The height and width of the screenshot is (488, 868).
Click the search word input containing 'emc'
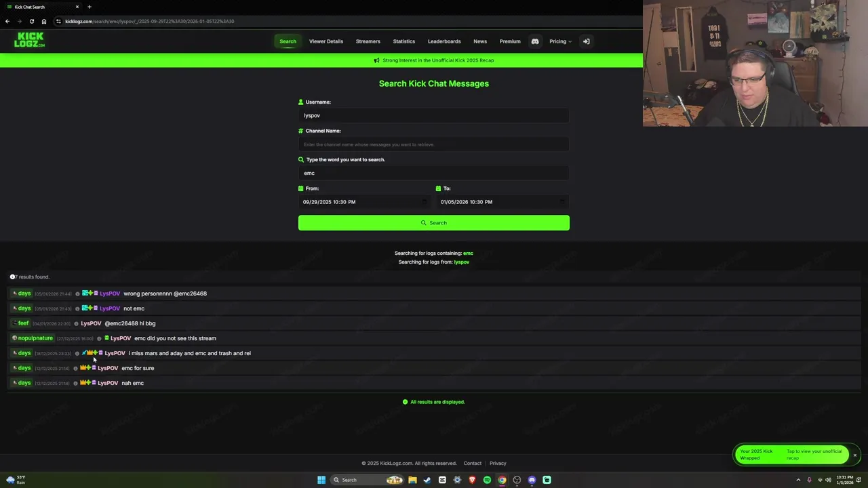(434, 173)
